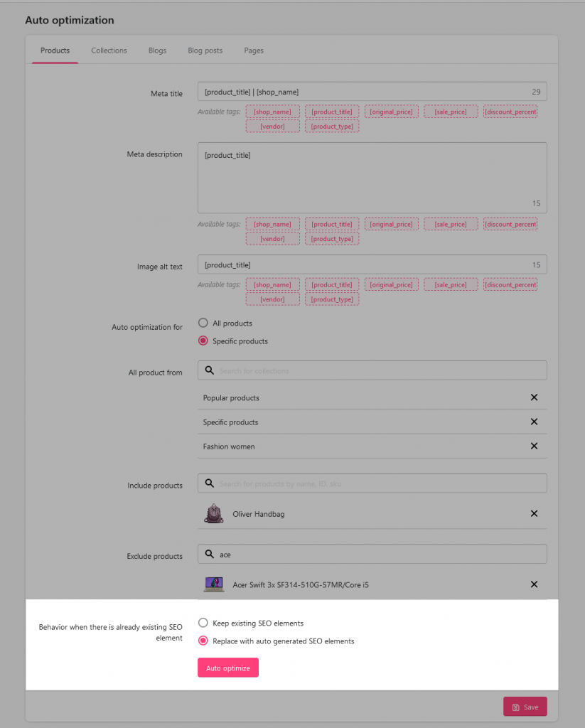
Task: Click the search icon in collections field
Action: coord(210,370)
